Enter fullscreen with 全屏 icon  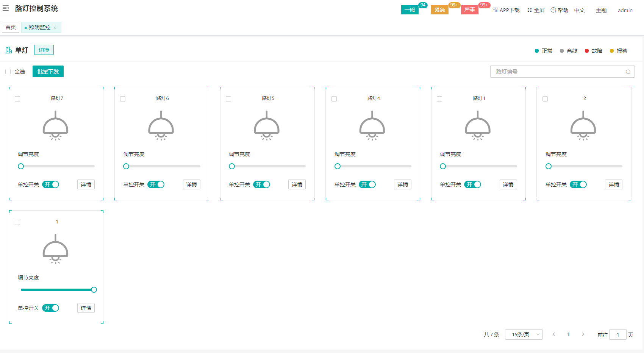[530, 10]
